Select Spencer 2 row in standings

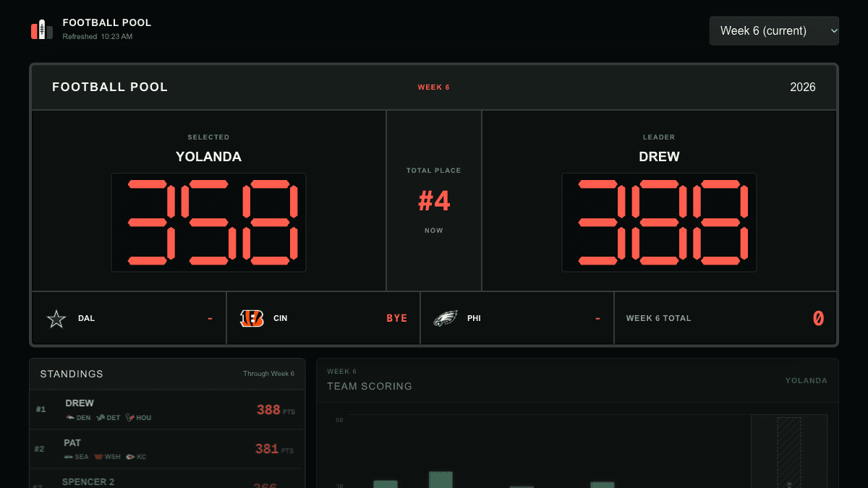pyautogui.click(x=167, y=479)
